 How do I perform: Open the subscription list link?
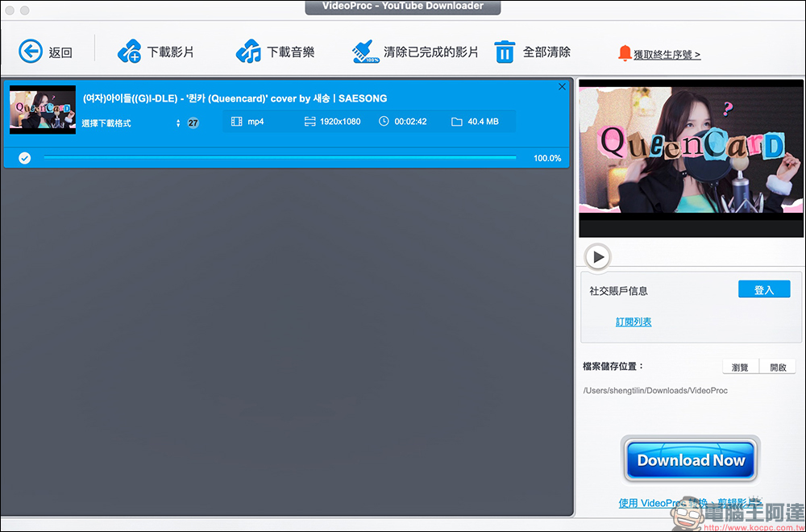click(634, 322)
